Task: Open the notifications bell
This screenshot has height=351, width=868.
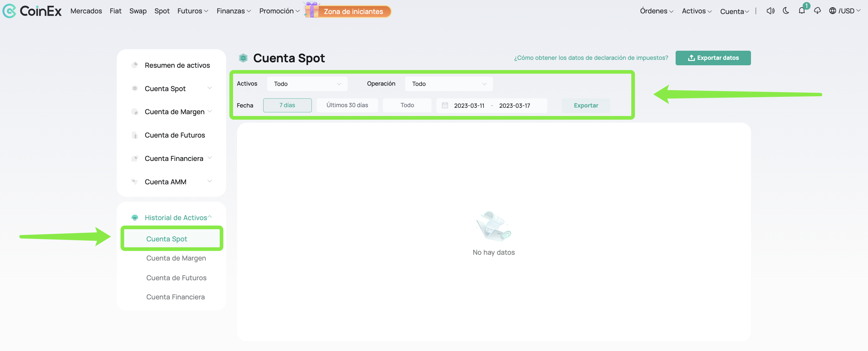Action: (x=802, y=11)
